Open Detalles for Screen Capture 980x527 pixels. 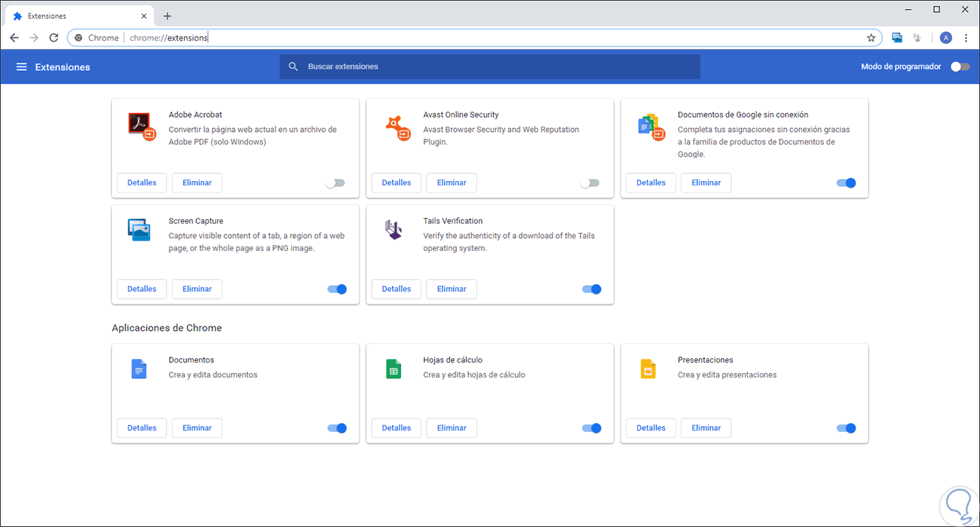(x=142, y=289)
